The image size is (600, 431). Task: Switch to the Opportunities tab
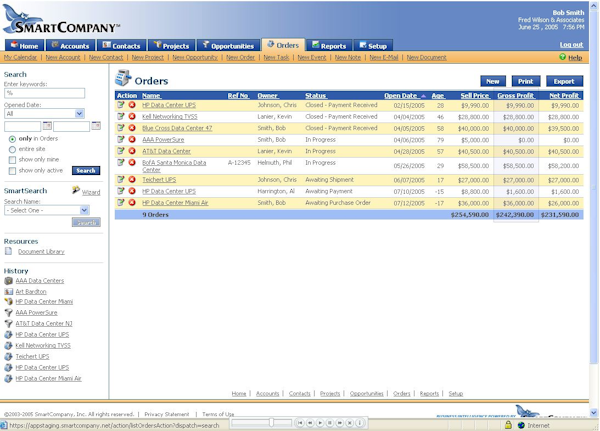[228, 46]
